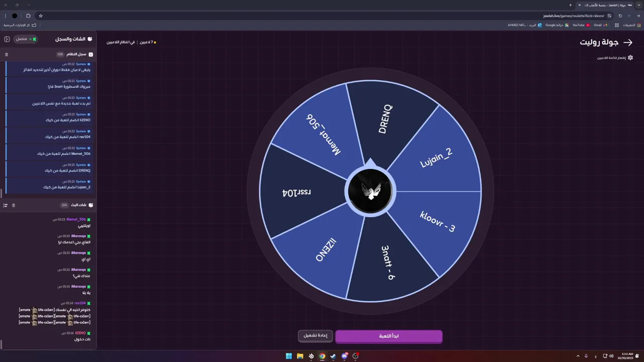Bookmark this page with the star icon
This screenshot has height=362, width=644.
[x=41, y=16]
